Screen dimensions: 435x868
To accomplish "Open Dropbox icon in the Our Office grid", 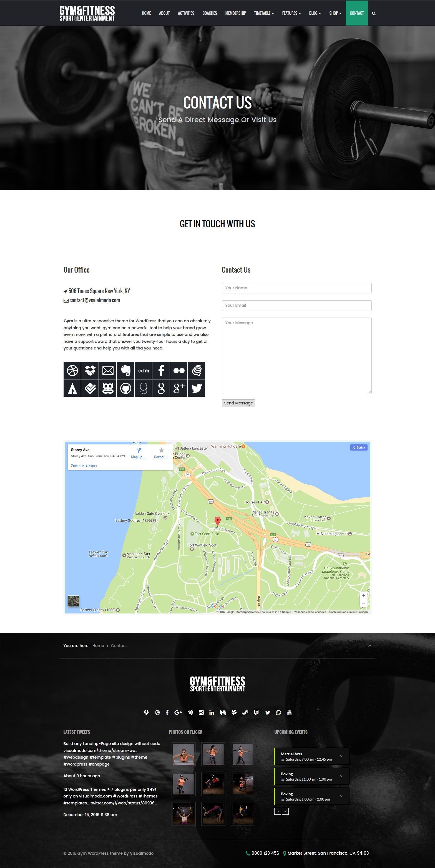I will tap(90, 370).
